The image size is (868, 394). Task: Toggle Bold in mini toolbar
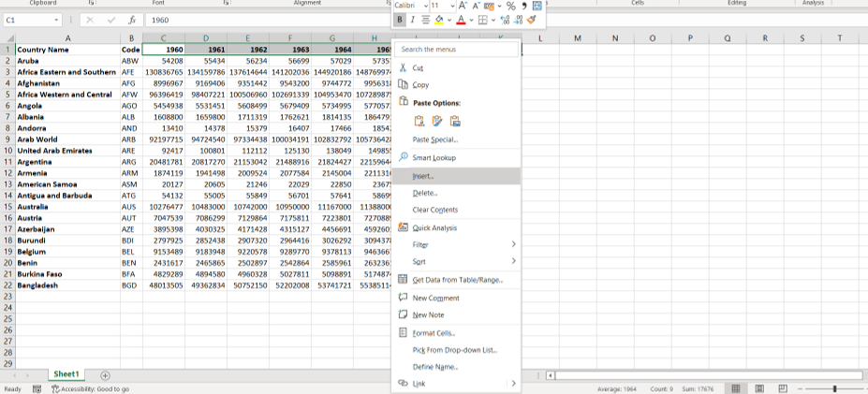[x=399, y=20]
